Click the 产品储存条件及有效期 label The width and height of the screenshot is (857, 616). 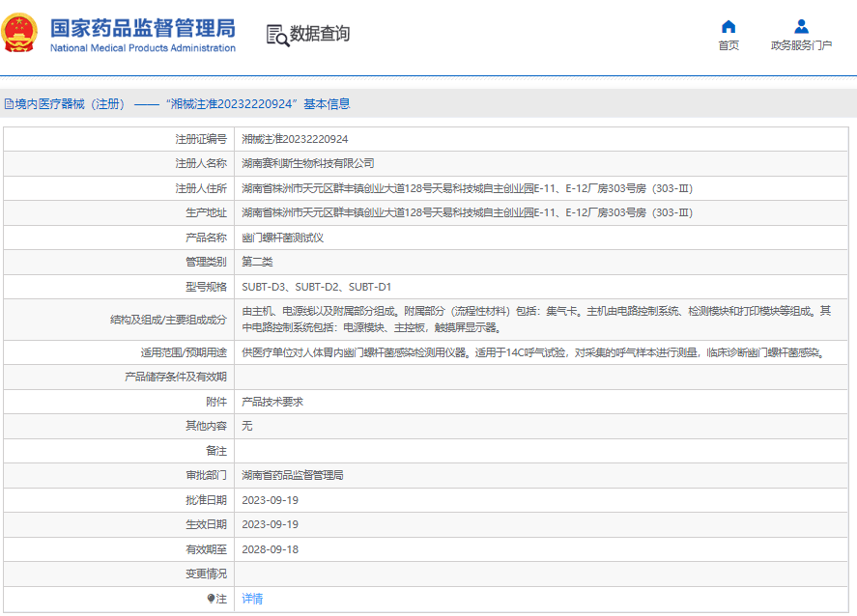[x=176, y=377]
